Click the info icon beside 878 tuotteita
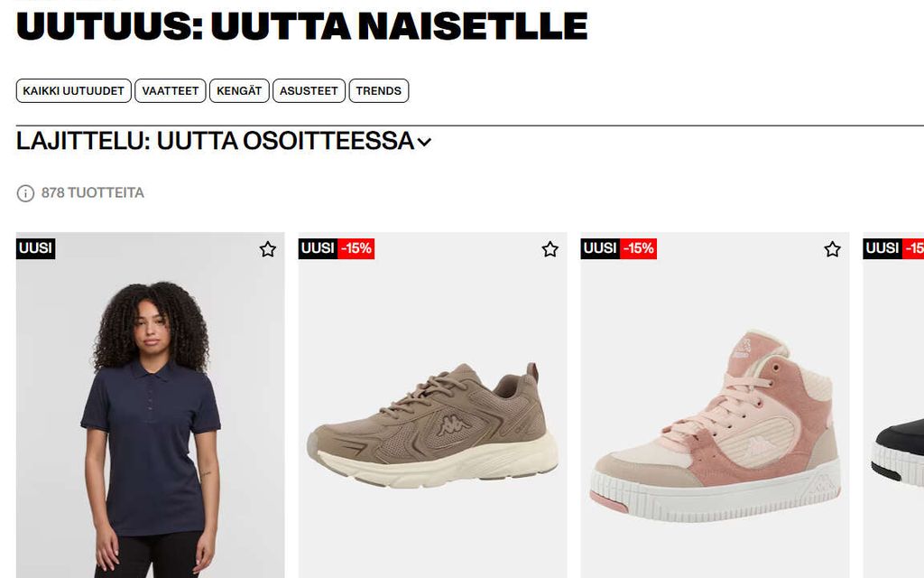This screenshot has width=924, height=578. pyautogui.click(x=25, y=193)
